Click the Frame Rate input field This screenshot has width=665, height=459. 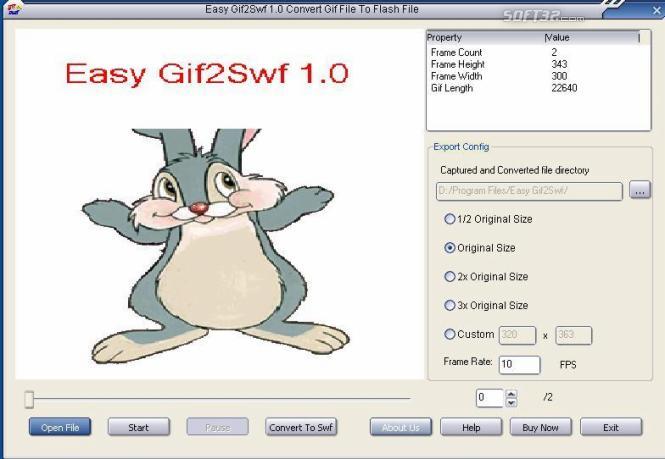coord(520,364)
